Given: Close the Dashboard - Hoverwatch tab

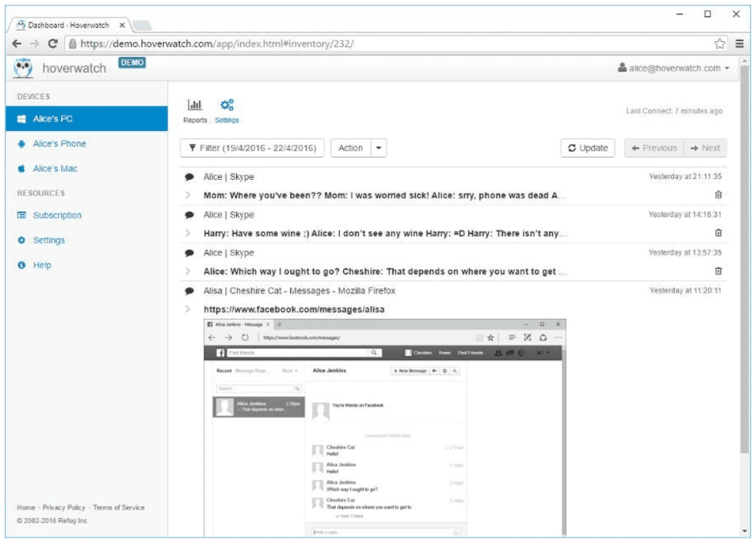Looking at the screenshot, I should [x=122, y=25].
